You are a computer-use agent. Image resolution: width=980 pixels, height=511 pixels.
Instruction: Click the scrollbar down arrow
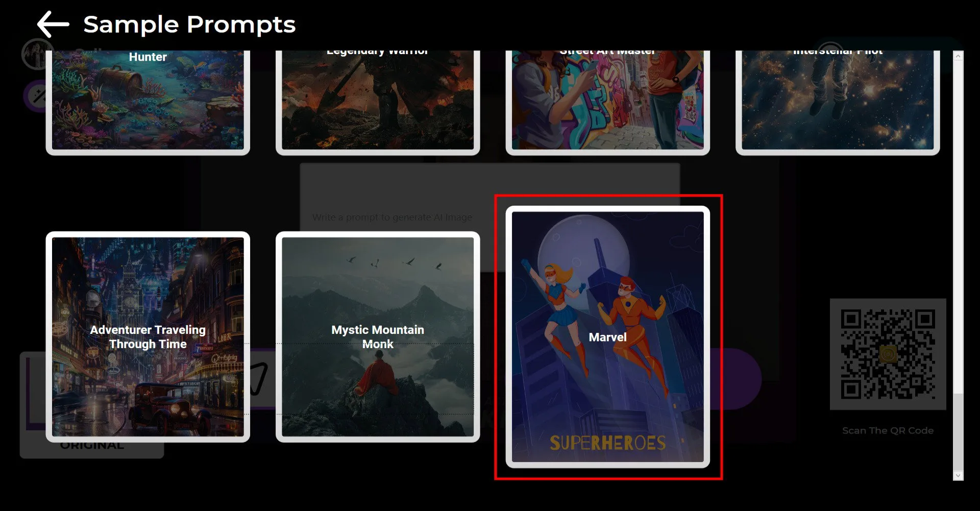click(x=958, y=475)
